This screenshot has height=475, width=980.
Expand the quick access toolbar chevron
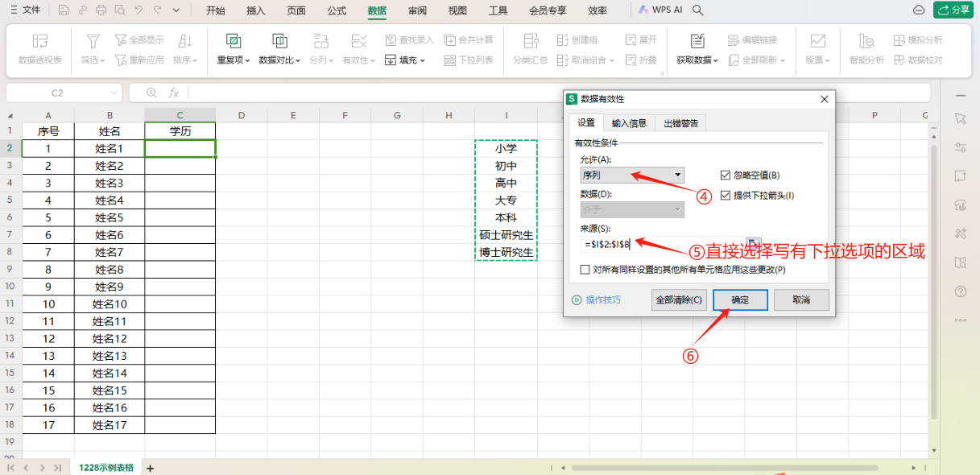coord(178,10)
